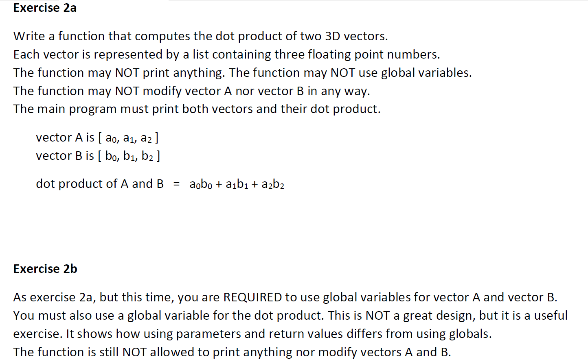
Task: Click the Exercise 2a heading
Action: click(x=45, y=8)
